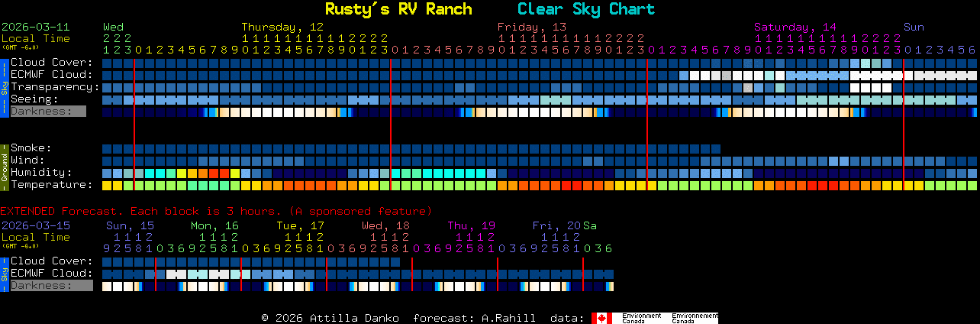
Task: Select the Wed, 18 day header
Action: [x=385, y=225]
